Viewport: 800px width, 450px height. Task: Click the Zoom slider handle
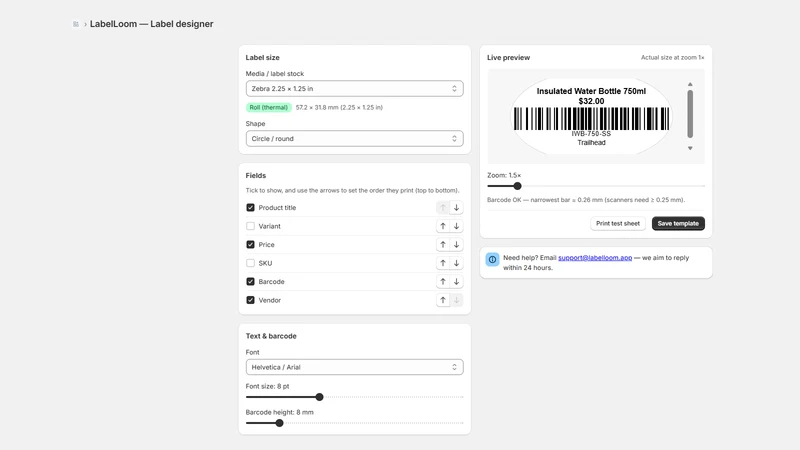click(x=517, y=186)
